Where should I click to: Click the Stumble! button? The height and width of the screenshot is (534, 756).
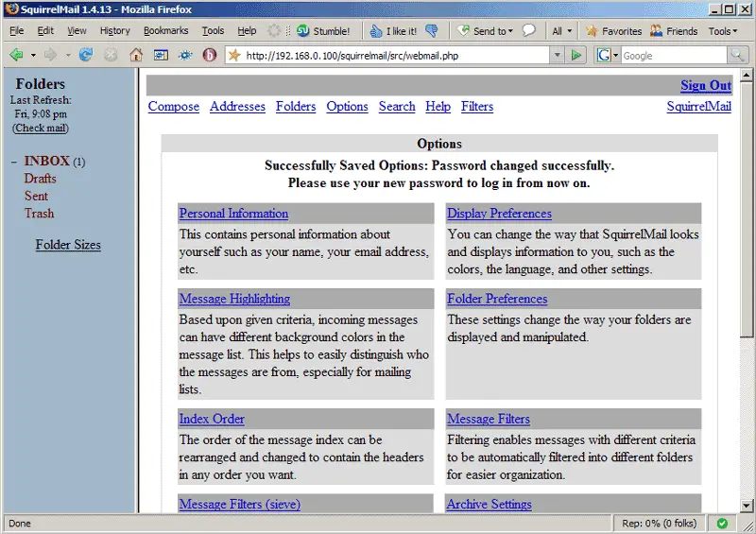point(323,31)
